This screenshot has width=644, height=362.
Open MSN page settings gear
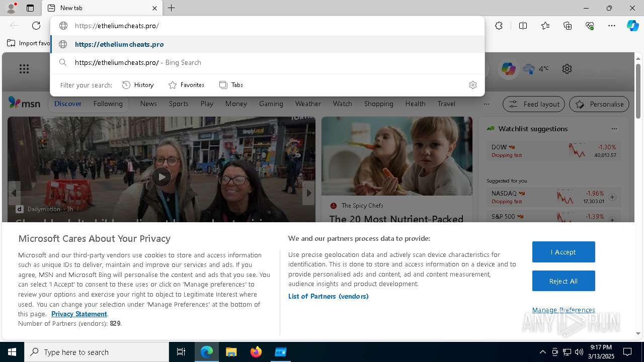coord(567,69)
